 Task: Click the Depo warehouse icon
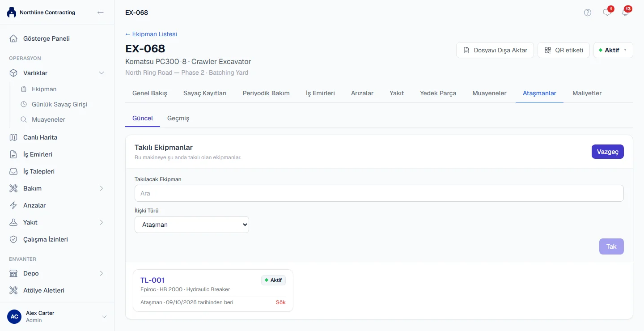click(x=14, y=273)
